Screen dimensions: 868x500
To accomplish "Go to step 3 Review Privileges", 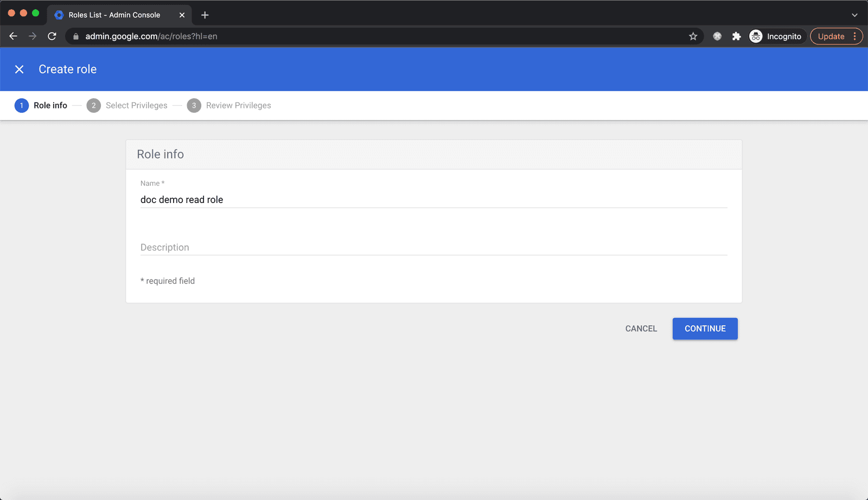I will (x=229, y=105).
